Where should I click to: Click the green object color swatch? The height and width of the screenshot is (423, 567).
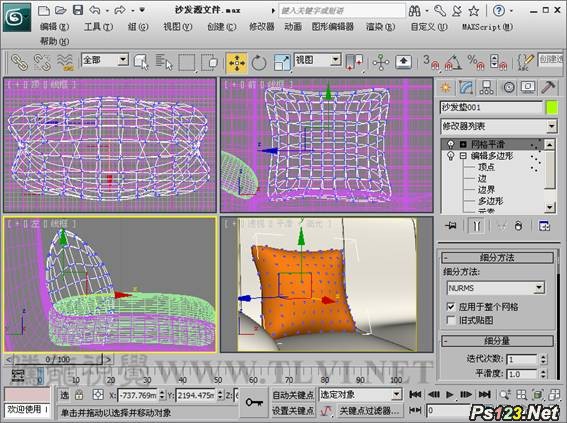551,108
